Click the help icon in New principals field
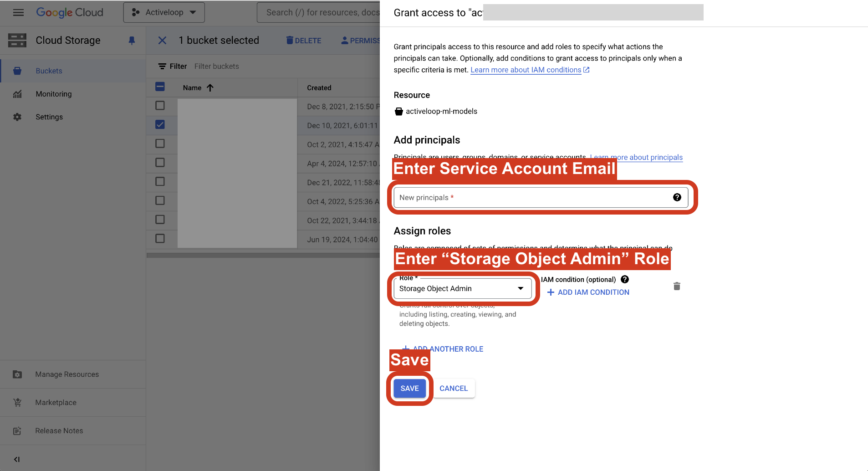Screen dimensions: 868x471 click(x=677, y=197)
